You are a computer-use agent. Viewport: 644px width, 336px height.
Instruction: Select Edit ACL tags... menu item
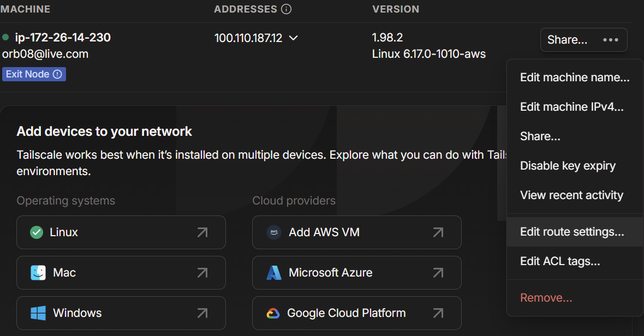tap(575, 261)
